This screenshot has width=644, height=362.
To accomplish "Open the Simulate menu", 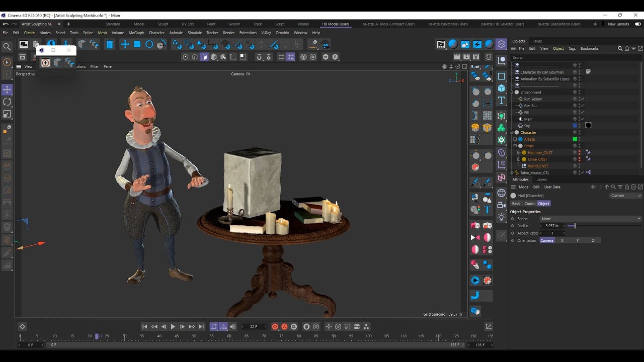I will point(195,33).
